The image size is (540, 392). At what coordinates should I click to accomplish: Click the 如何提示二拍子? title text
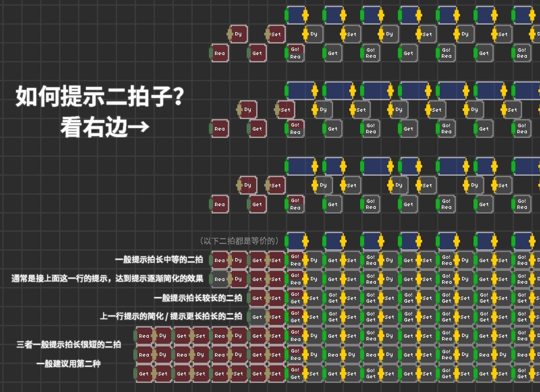point(100,96)
